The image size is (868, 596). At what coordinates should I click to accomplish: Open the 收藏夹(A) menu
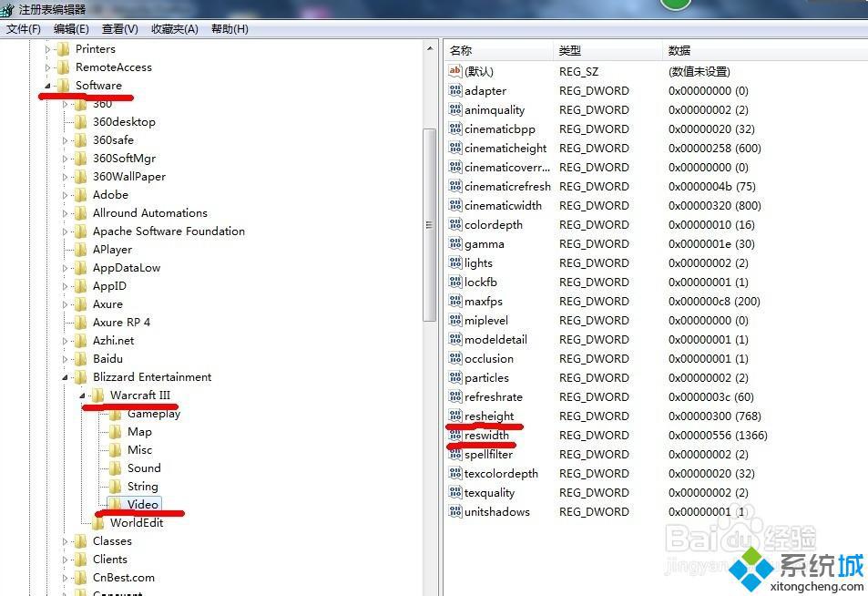pos(175,29)
